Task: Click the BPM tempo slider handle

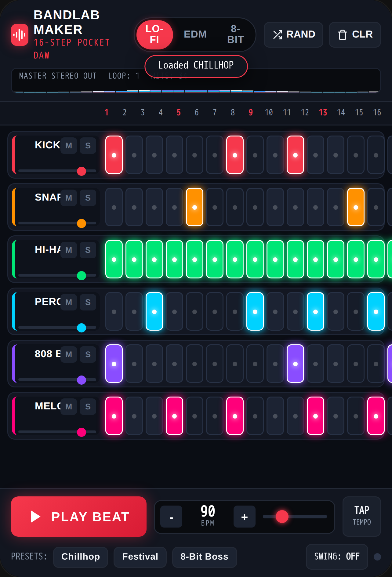Action: [282, 517]
